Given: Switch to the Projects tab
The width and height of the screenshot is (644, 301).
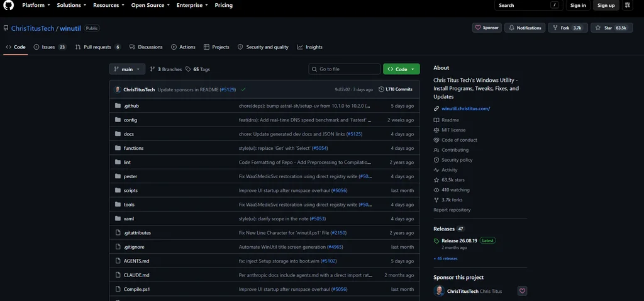Looking at the screenshot, I should [x=216, y=47].
